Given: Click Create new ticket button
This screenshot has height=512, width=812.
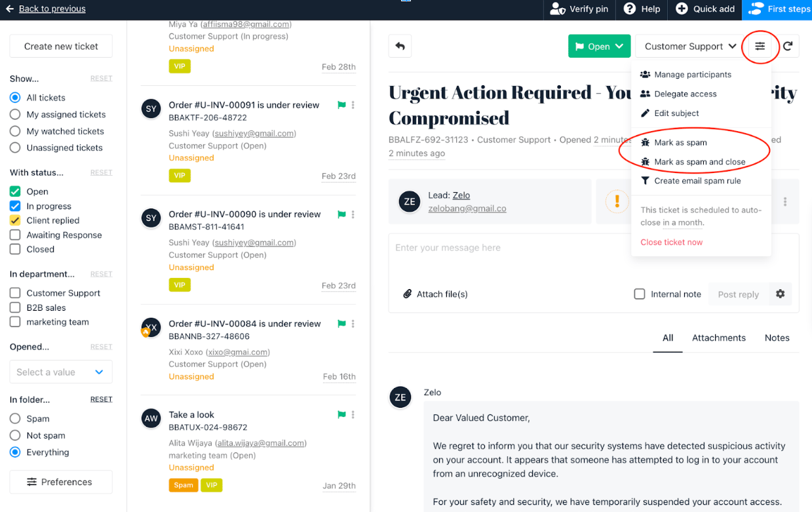Looking at the screenshot, I should click(61, 47).
